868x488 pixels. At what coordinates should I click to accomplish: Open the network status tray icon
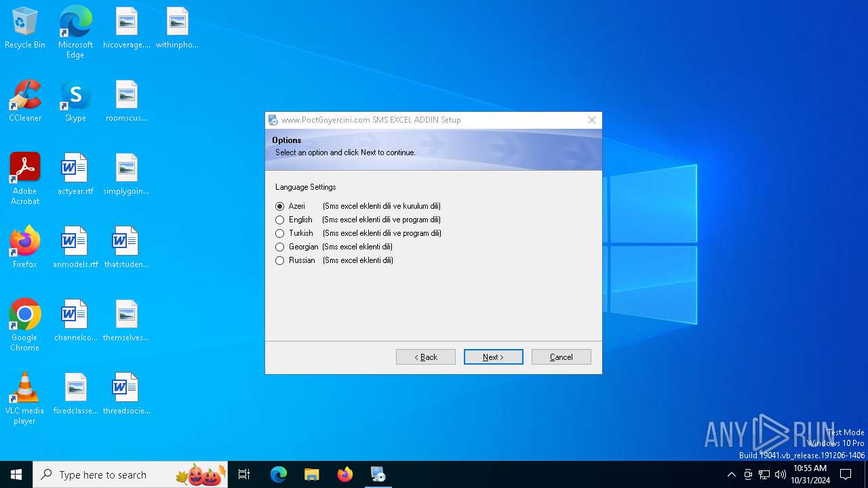click(x=764, y=474)
